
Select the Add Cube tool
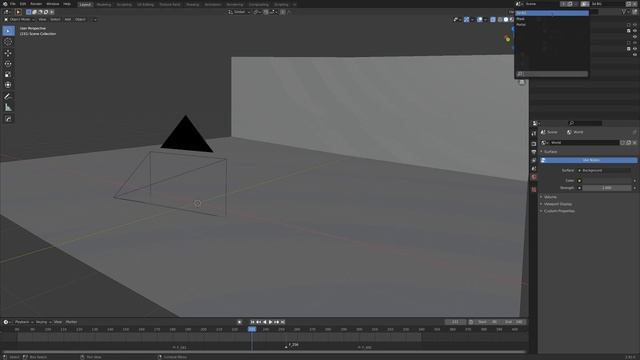coord(8,119)
